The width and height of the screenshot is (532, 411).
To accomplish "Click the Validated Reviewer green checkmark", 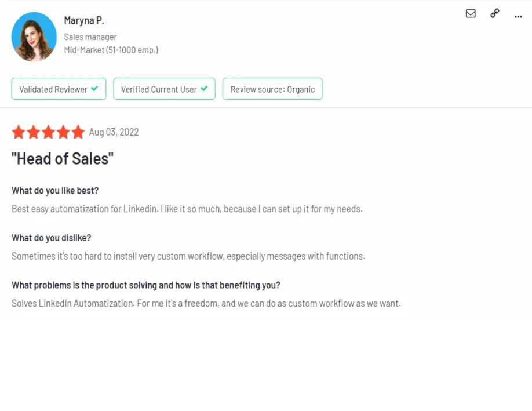I will tap(94, 89).
